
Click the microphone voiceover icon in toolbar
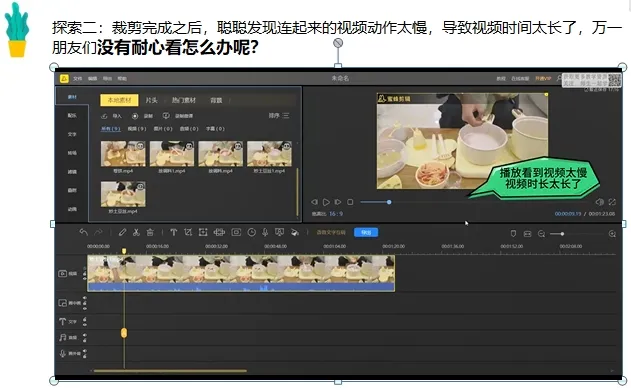click(265, 232)
